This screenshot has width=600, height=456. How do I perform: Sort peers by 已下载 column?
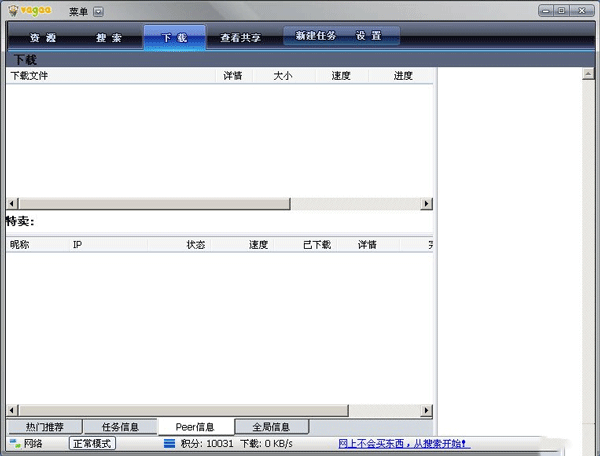click(305, 244)
